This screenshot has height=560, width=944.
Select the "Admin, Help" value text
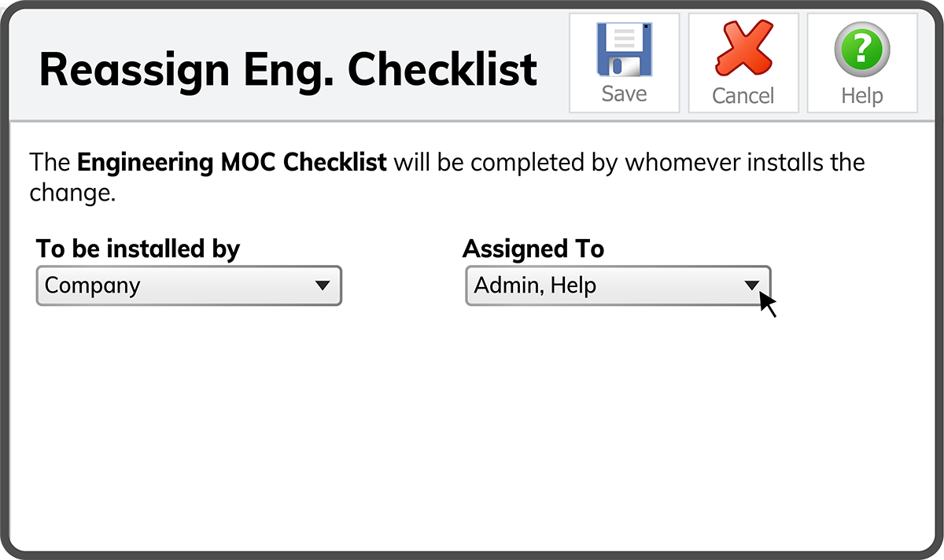click(x=535, y=286)
